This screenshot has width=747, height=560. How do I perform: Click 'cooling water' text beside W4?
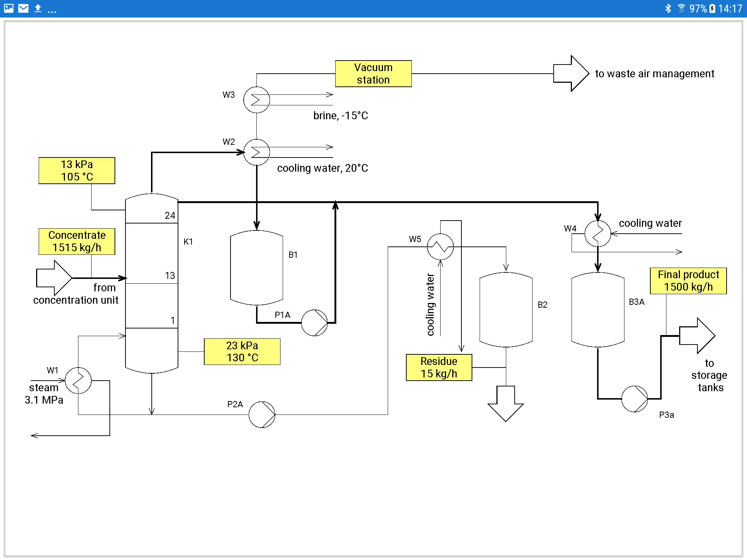coord(650,223)
